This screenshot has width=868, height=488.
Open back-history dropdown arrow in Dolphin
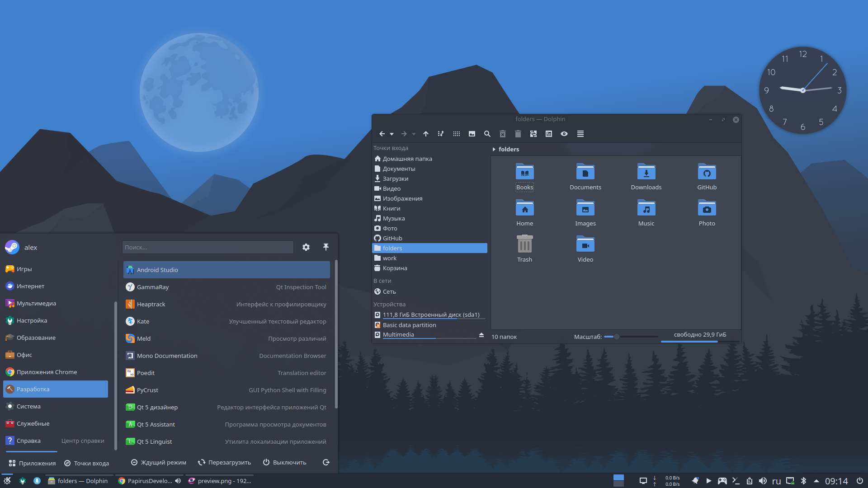coord(392,134)
